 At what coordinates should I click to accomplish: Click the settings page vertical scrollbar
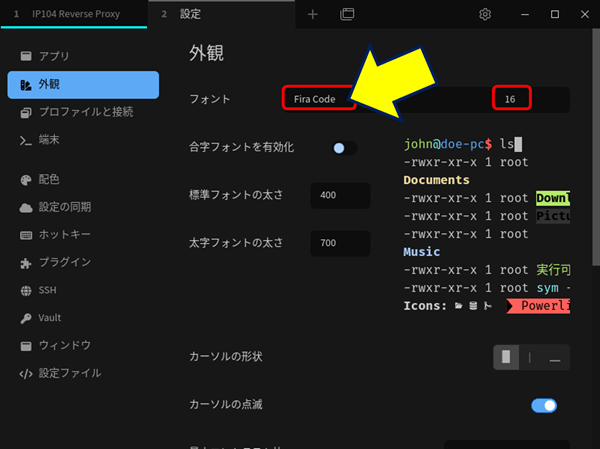596,147
